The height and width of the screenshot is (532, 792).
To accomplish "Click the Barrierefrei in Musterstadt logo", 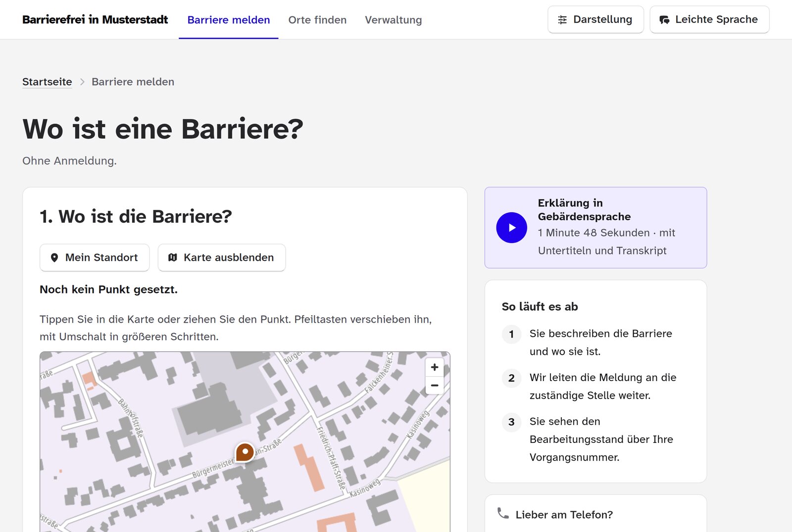I will [x=95, y=20].
